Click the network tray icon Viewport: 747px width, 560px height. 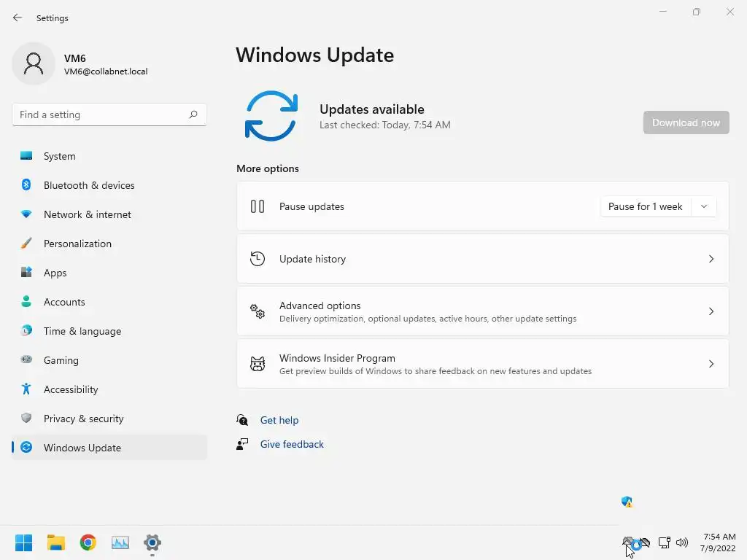(664, 542)
